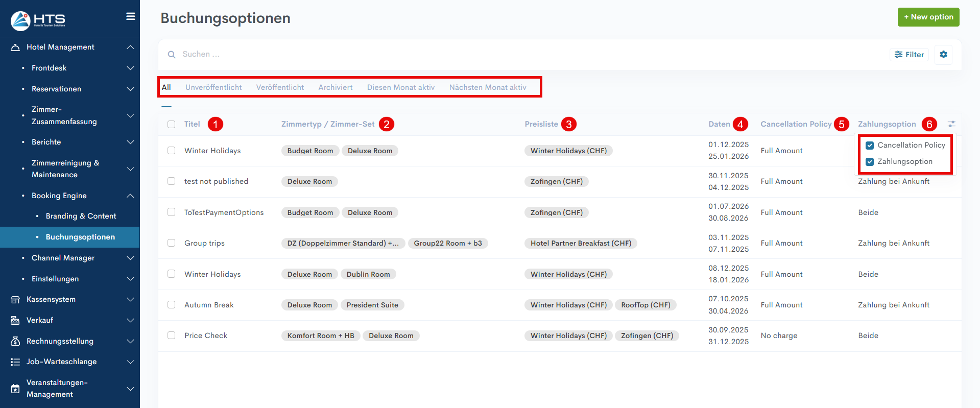Open the Filter button
Viewport: 980px width, 408px height.
[x=909, y=55]
